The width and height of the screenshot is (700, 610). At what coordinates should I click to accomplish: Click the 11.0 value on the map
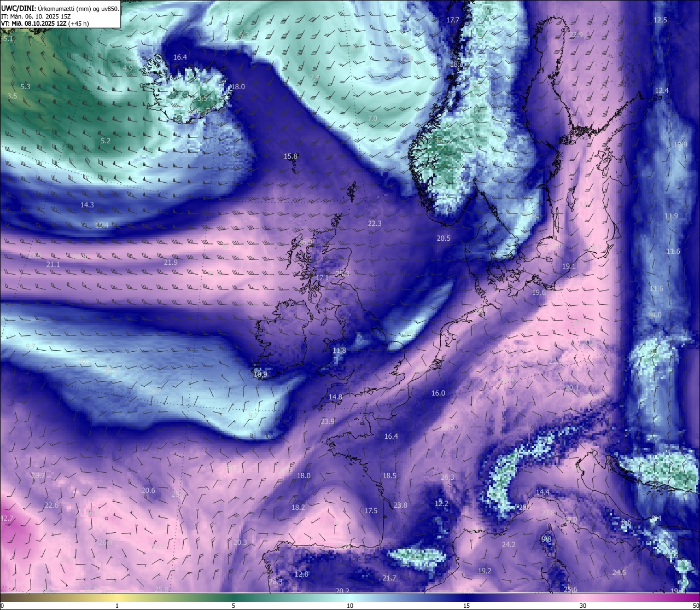point(655,316)
